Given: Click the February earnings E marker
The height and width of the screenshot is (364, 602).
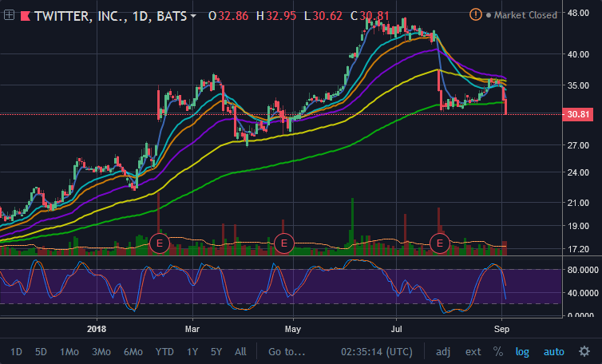Looking at the screenshot, I should pos(160,243).
